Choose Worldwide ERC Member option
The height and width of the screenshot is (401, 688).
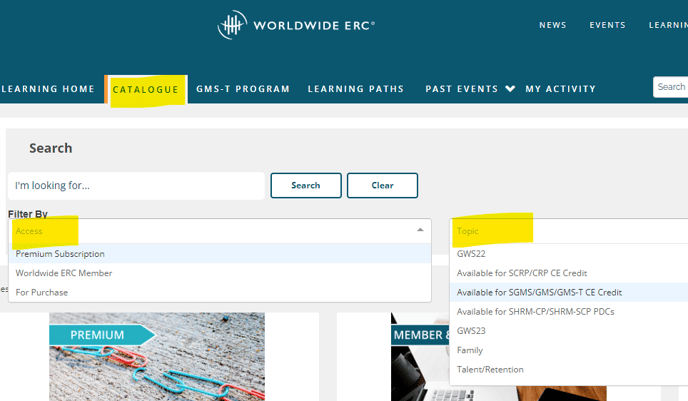point(64,273)
